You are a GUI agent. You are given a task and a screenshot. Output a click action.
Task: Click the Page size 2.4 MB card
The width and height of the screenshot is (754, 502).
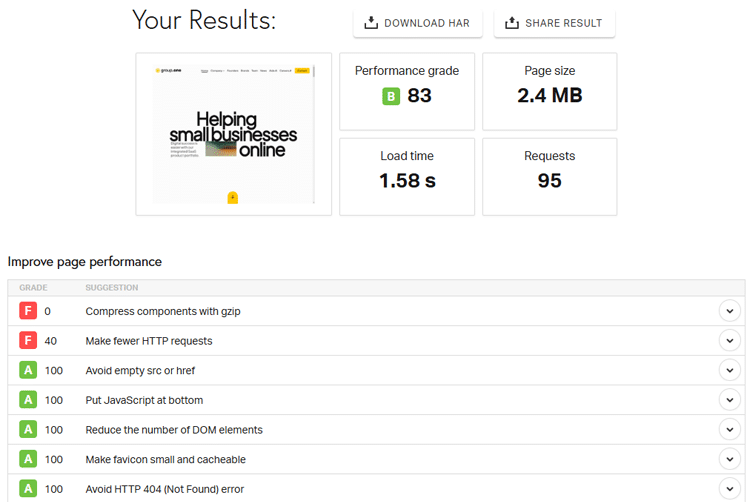[x=549, y=91]
